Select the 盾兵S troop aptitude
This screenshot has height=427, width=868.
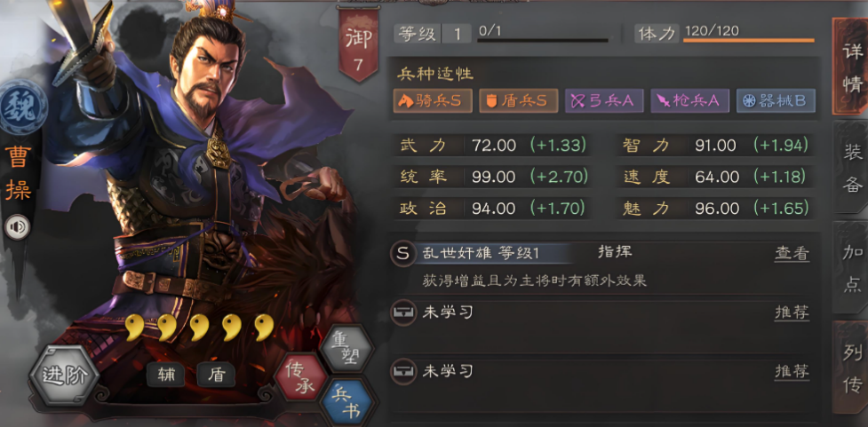click(x=519, y=100)
